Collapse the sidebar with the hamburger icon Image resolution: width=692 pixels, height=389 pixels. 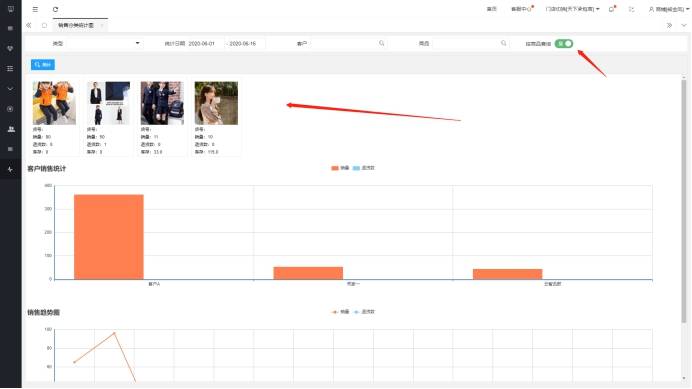coord(35,9)
